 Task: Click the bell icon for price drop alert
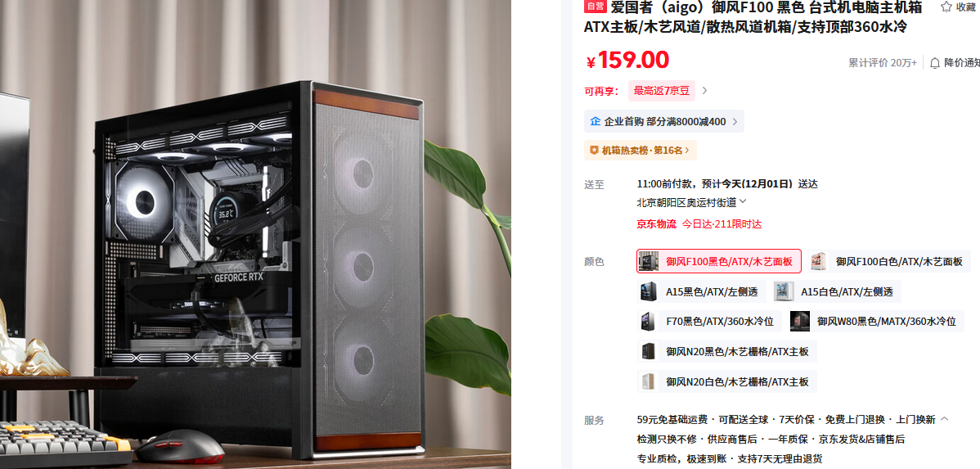(x=935, y=62)
